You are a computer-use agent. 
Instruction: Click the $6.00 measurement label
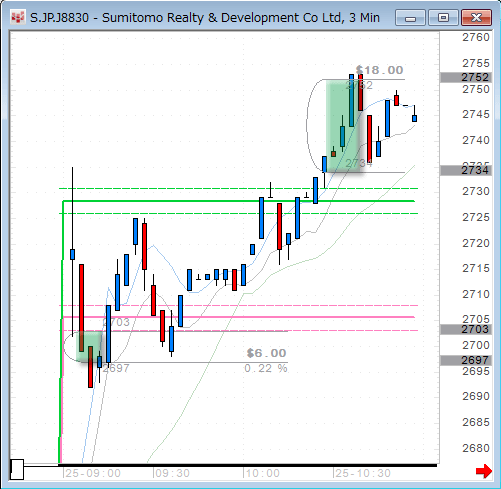pos(267,353)
